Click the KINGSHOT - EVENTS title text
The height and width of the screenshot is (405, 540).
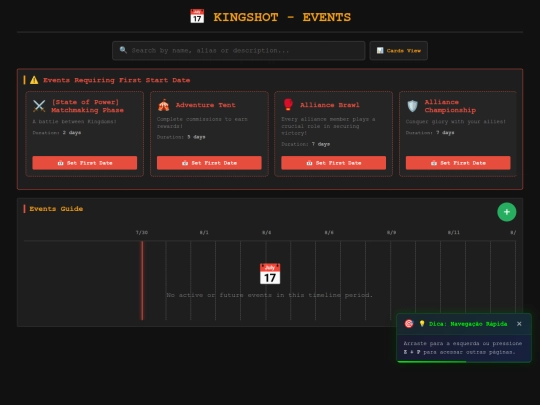point(282,17)
